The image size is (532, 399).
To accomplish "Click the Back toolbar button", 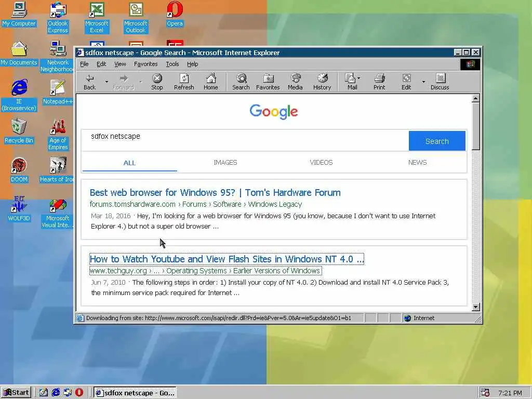I will click(x=89, y=82).
